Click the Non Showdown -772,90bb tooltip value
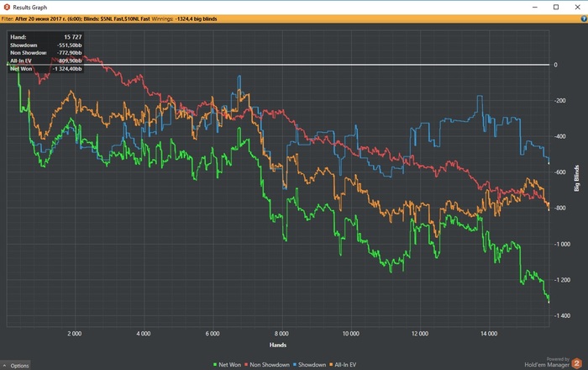This screenshot has width=588, height=370. click(x=70, y=53)
